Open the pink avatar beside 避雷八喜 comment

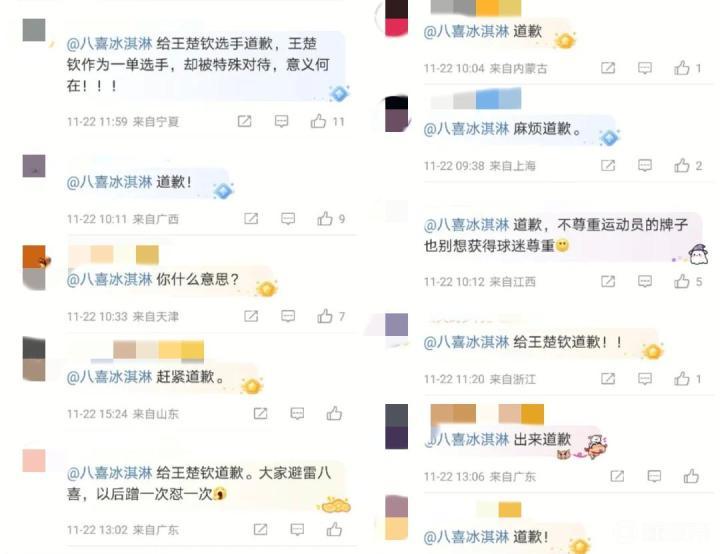point(34,460)
